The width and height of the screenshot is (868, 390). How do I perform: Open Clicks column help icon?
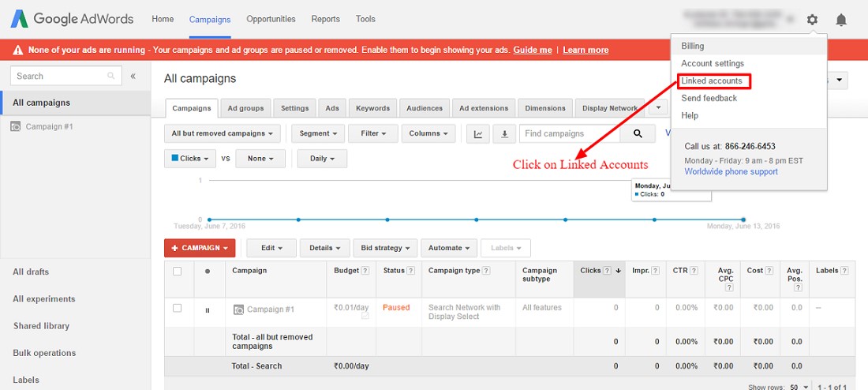(608, 271)
